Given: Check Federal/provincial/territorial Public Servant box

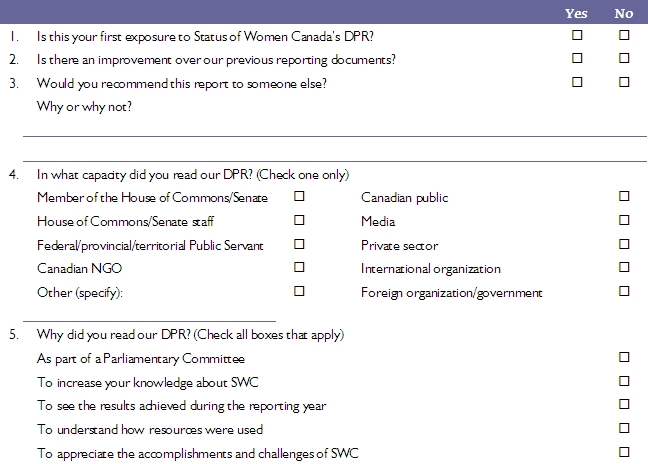Looking at the screenshot, I should click(299, 244).
